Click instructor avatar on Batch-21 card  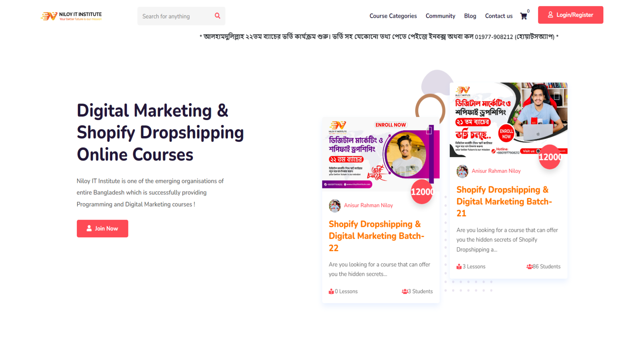[462, 171]
